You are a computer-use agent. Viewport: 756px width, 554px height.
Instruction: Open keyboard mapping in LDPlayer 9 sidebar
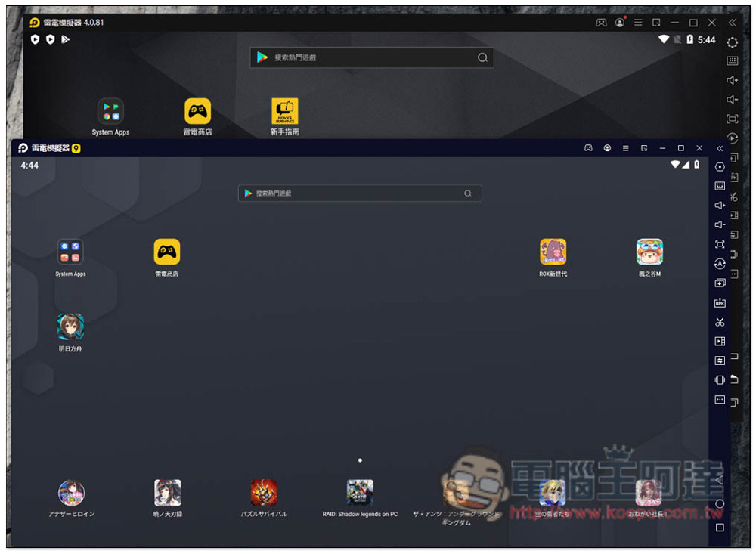[x=720, y=186]
